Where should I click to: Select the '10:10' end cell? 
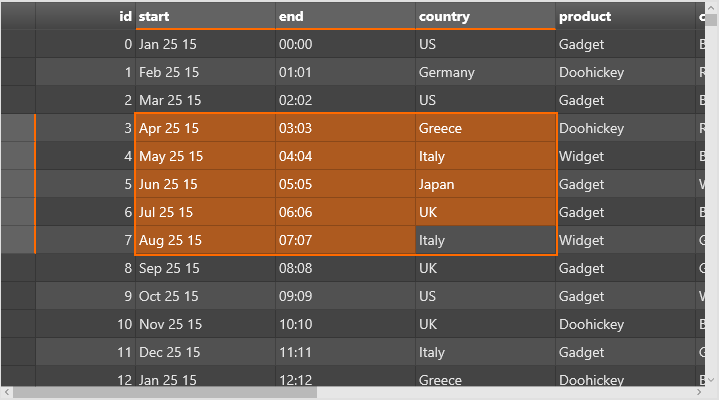click(x=345, y=324)
